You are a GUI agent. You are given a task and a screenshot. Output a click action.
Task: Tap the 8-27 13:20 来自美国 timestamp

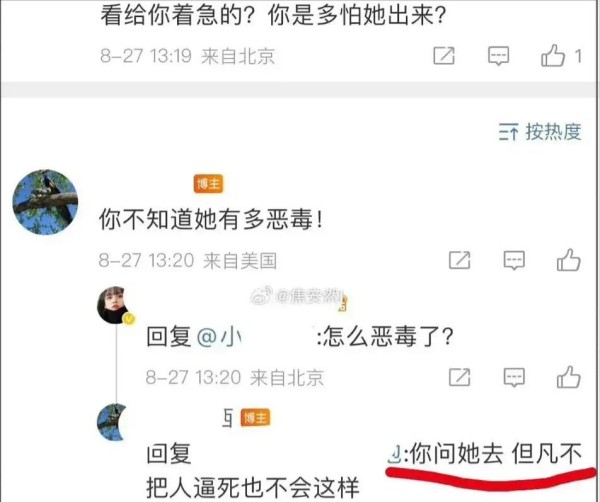(x=188, y=261)
